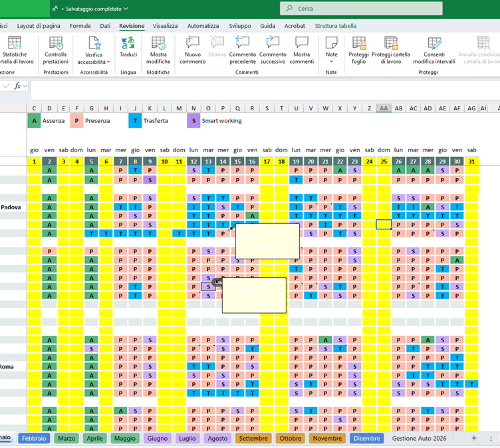Select column AA header
The width and height of the screenshot is (500, 448).
[384, 108]
